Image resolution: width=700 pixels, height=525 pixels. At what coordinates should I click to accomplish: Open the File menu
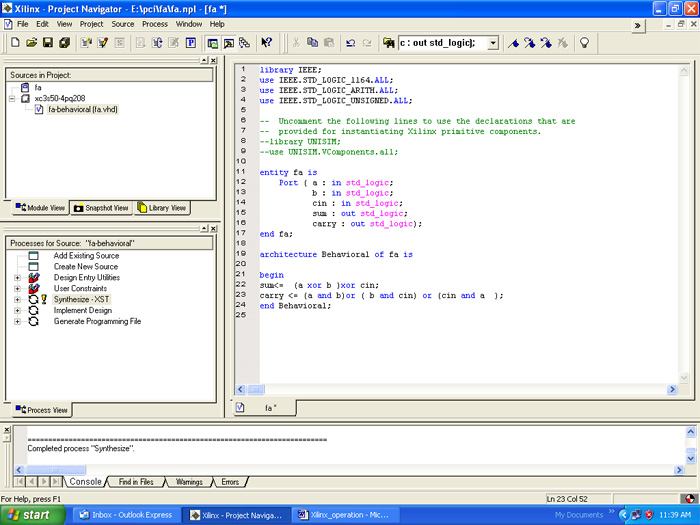coord(22,24)
